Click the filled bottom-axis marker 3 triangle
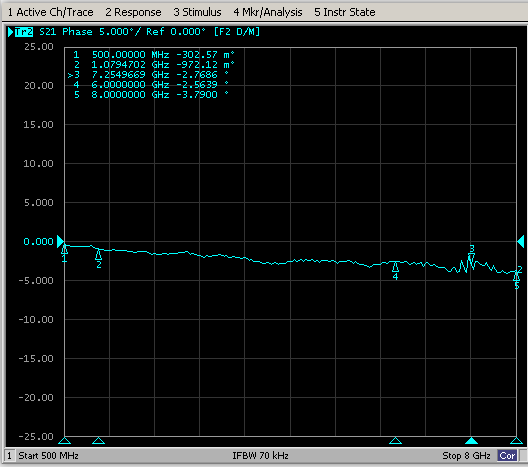Screen dimensions: 528x467 (471, 440)
